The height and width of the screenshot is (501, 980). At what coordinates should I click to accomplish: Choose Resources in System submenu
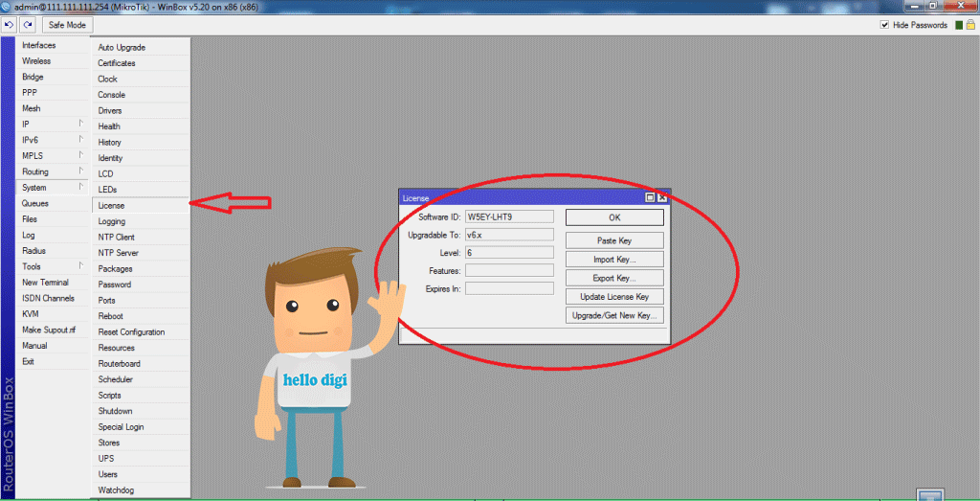click(x=140, y=348)
